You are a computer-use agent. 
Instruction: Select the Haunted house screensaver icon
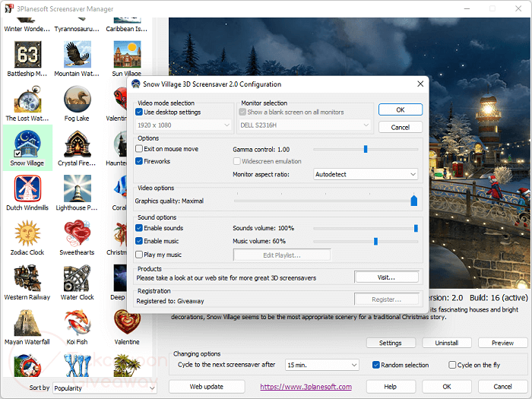(x=120, y=144)
